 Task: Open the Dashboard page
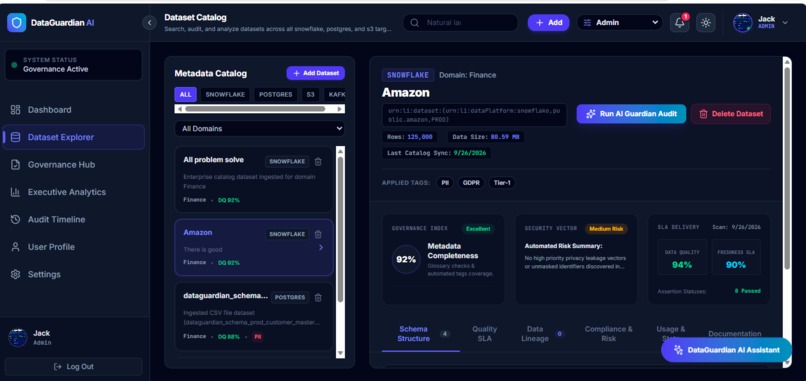tap(74, 110)
